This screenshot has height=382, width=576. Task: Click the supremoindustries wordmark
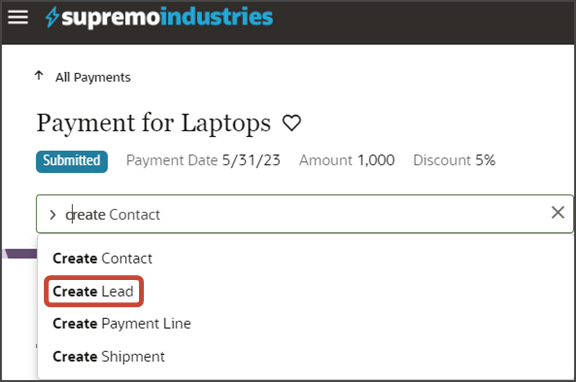click(x=167, y=17)
